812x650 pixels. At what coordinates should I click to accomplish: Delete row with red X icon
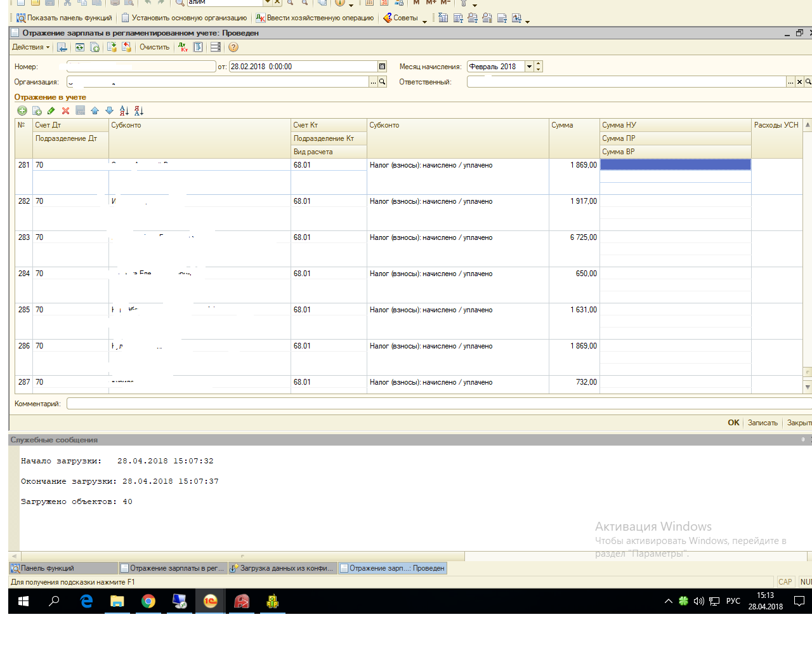65,110
